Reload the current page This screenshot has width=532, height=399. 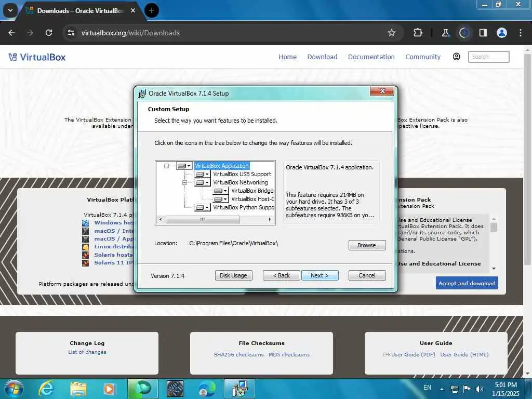(49, 33)
